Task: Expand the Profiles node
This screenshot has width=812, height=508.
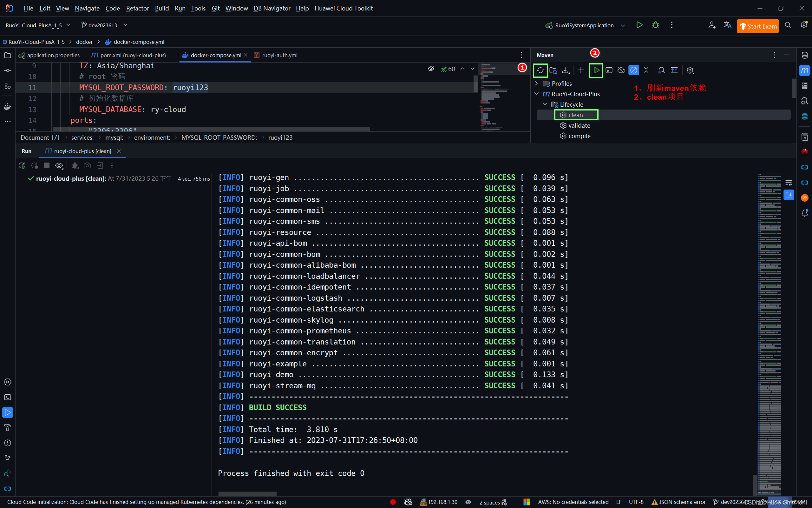Action: (537, 83)
